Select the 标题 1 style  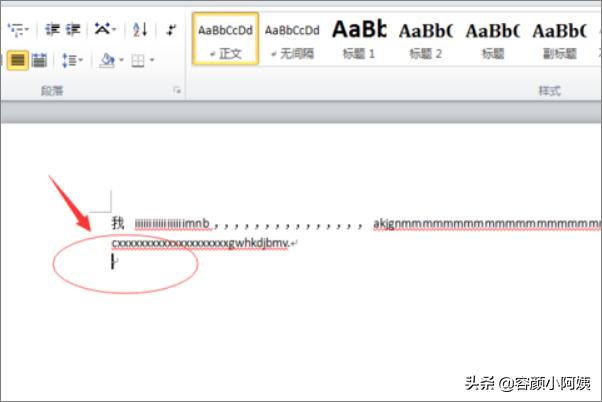pos(359,39)
